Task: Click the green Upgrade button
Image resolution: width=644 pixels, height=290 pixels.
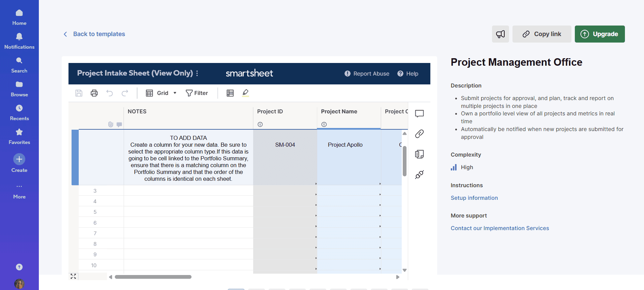Action: [599, 34]
